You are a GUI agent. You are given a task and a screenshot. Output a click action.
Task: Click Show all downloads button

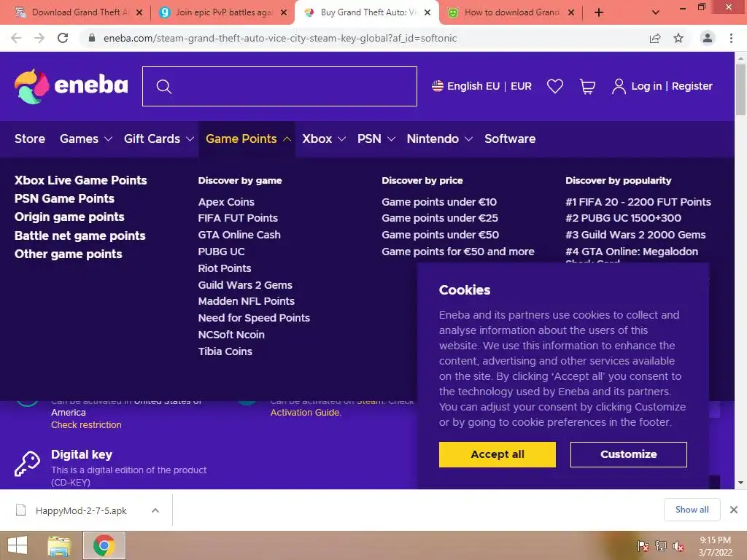[692, 510]
